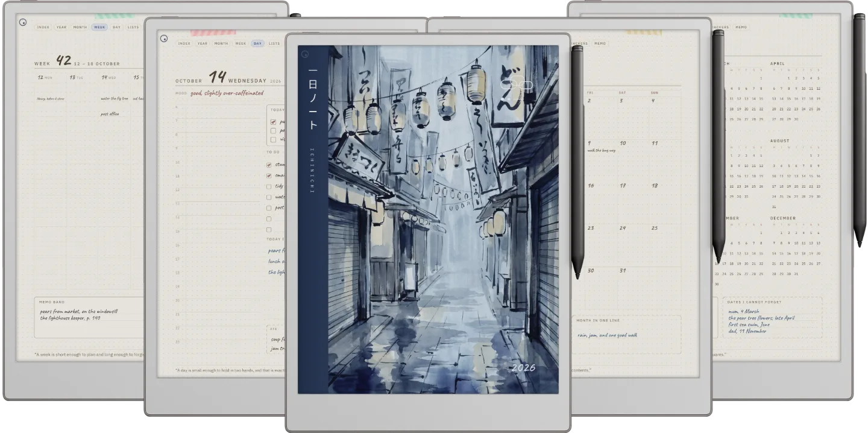Jump to 14 WED in the week header

point(108,77)
